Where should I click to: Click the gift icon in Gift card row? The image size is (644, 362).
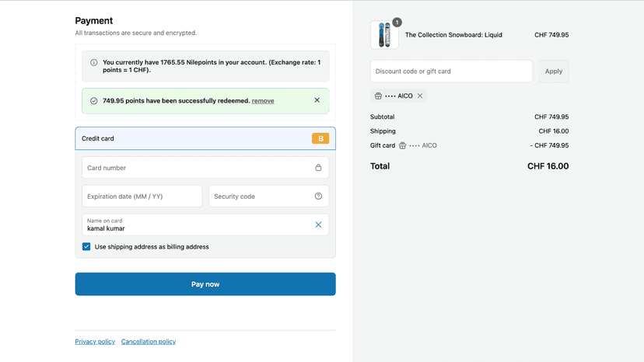[403, 145]
